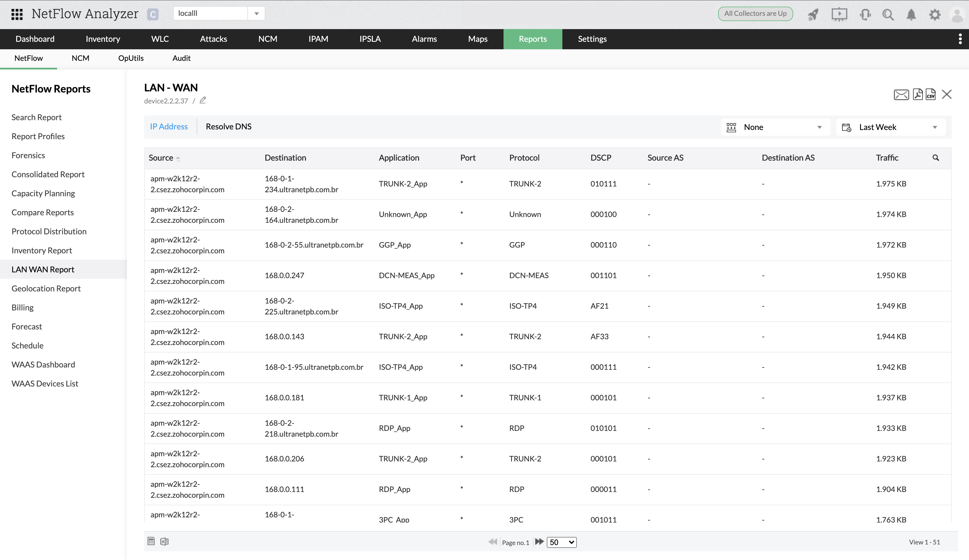The image size is (969, 560).
Task: Click the headset support icon
Action: coord(865,15)
